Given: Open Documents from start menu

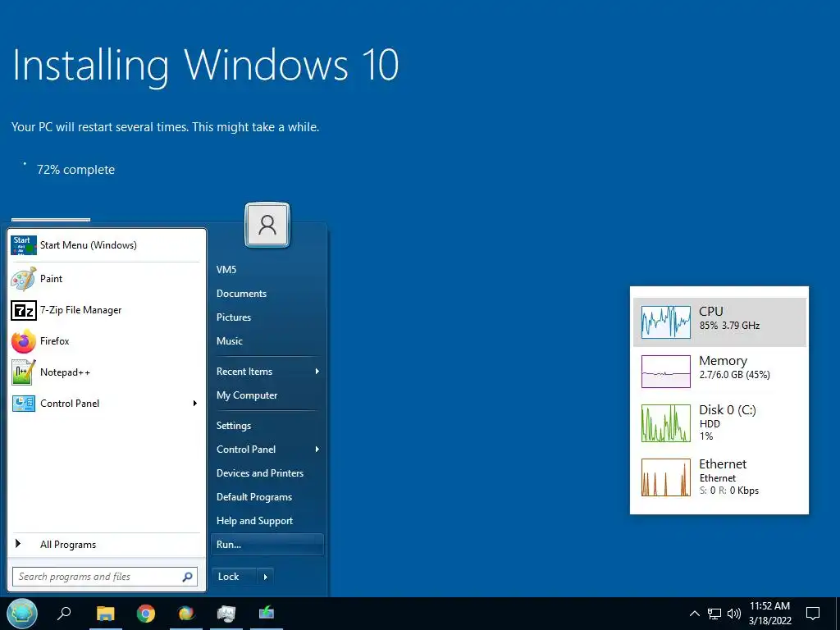Looking at the screenshot, I should (241, 294).
